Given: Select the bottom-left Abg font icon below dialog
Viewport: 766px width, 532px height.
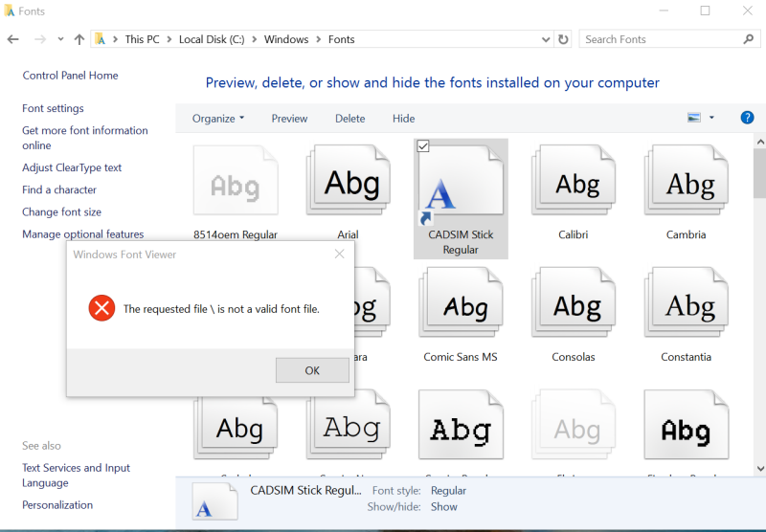Looking at the screenshot, I should (x=236, y=429).
